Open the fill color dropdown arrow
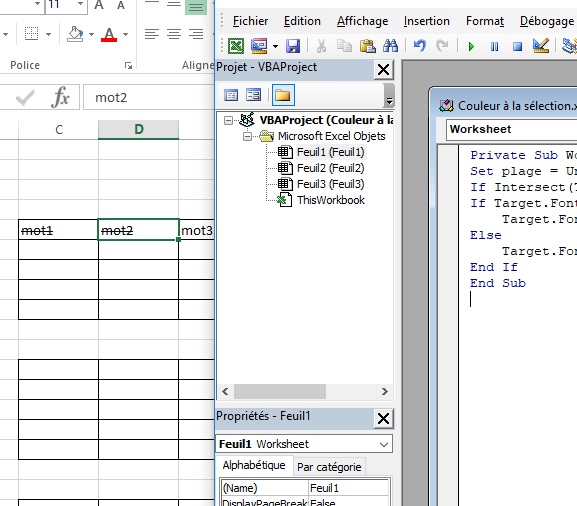This screenshot has height=506, width=577. tap(91, 34)
